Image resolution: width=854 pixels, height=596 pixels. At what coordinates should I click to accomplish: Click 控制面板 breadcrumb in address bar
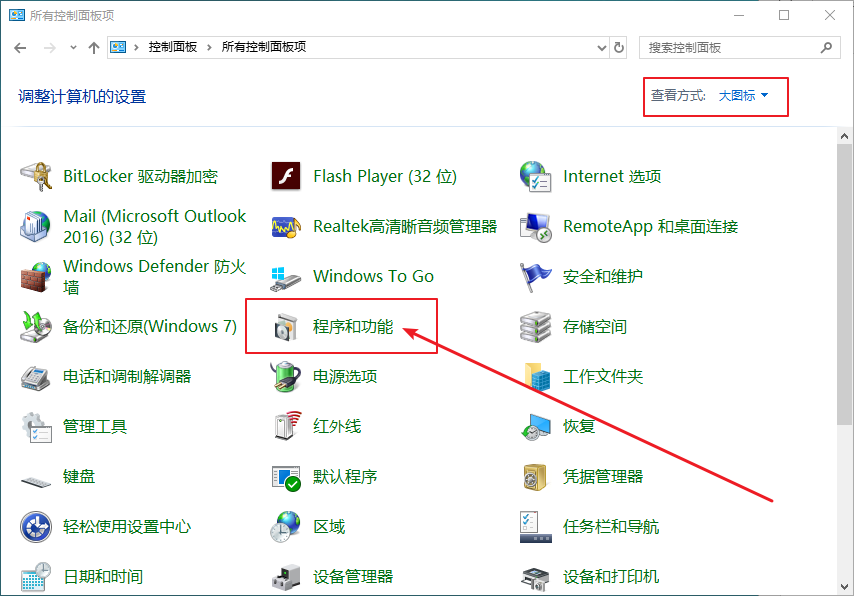coord(172,47)
